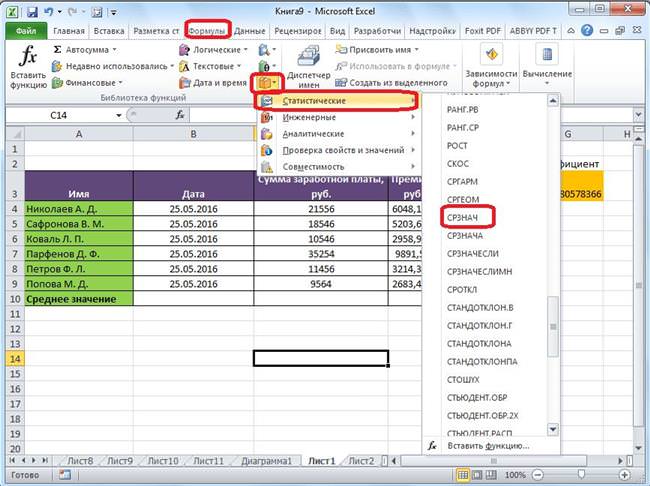Open Диспетчер имён name manager
Viewport: 650px width, 486px height.
[x=309, y=66]
